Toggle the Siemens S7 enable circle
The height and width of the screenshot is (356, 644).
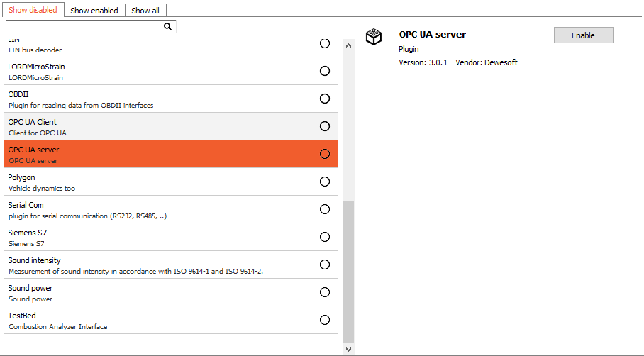point(325,237)
